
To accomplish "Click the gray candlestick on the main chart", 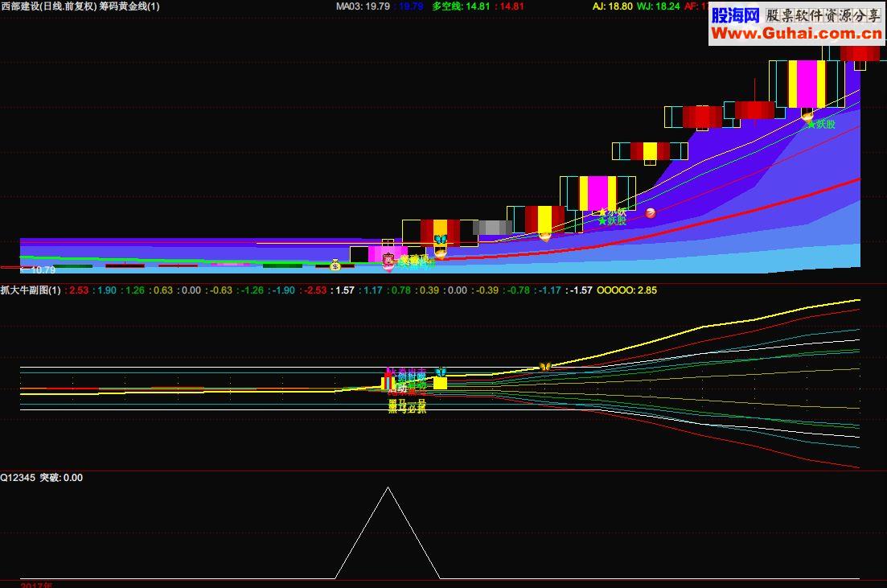I will pos(493,227).
